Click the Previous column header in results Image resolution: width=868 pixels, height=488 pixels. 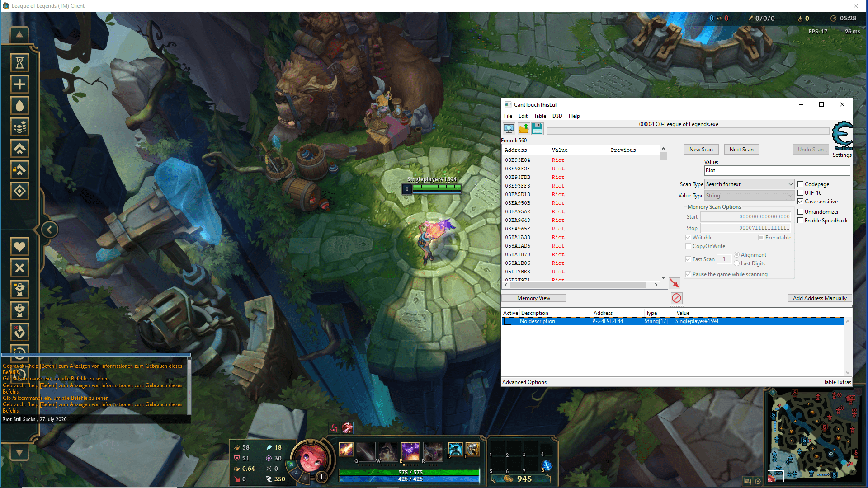tap(634, 150)
